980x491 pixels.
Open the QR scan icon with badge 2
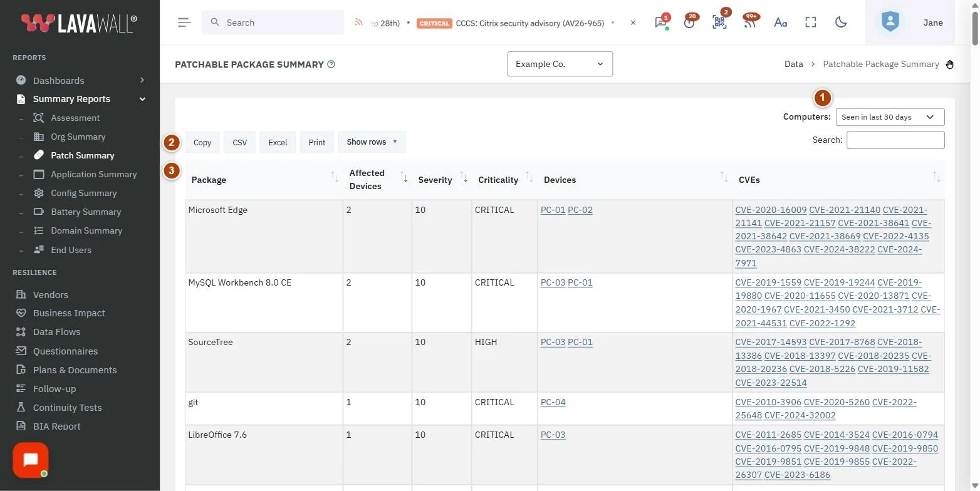pyautogui.click(x=719, y=23)
